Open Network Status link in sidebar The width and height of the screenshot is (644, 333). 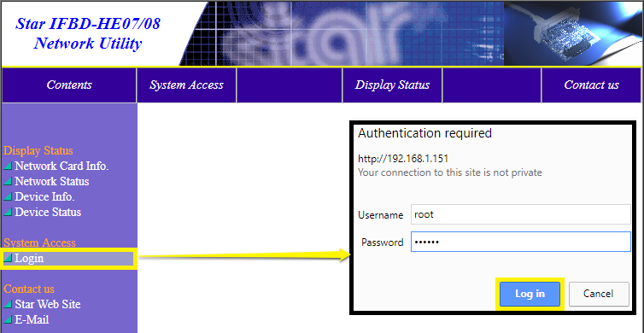point(52,182)
